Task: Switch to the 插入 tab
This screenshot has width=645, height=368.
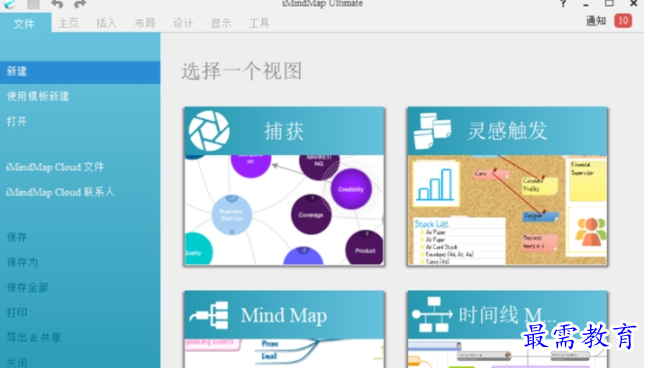Action: click(107, 23)
